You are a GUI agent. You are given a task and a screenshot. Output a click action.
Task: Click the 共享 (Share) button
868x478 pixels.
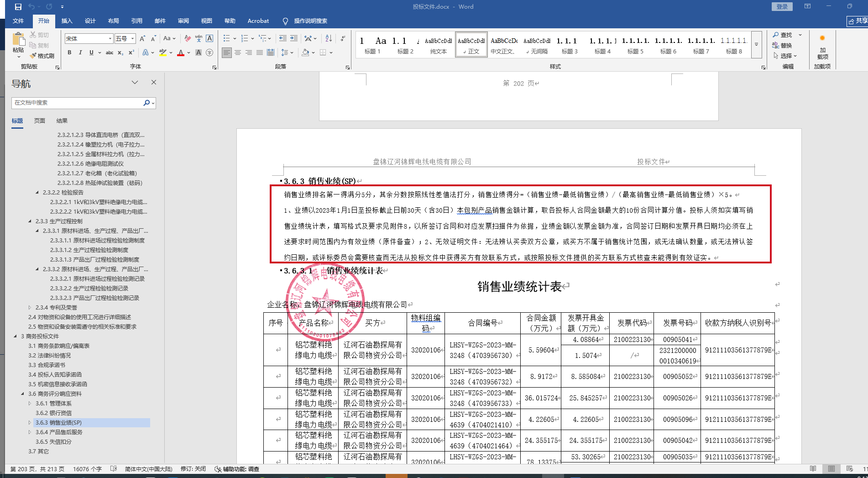point(858,21)
